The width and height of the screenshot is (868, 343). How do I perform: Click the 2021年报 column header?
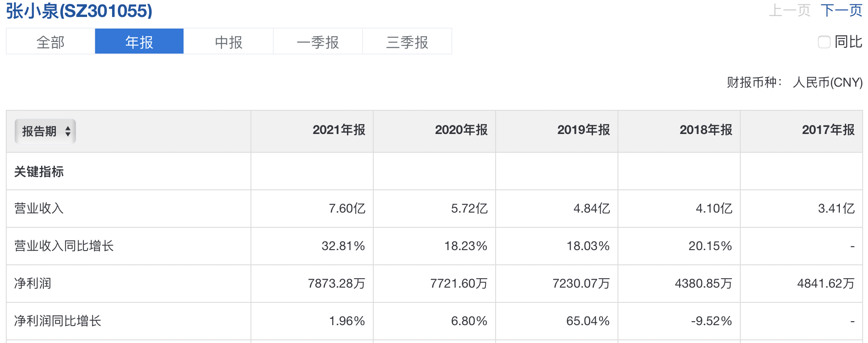click(x=339, y=130)
